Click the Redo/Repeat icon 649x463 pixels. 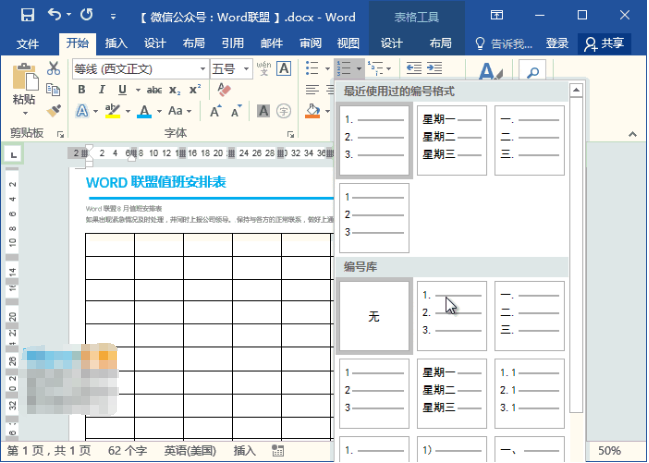click(87, 15)
